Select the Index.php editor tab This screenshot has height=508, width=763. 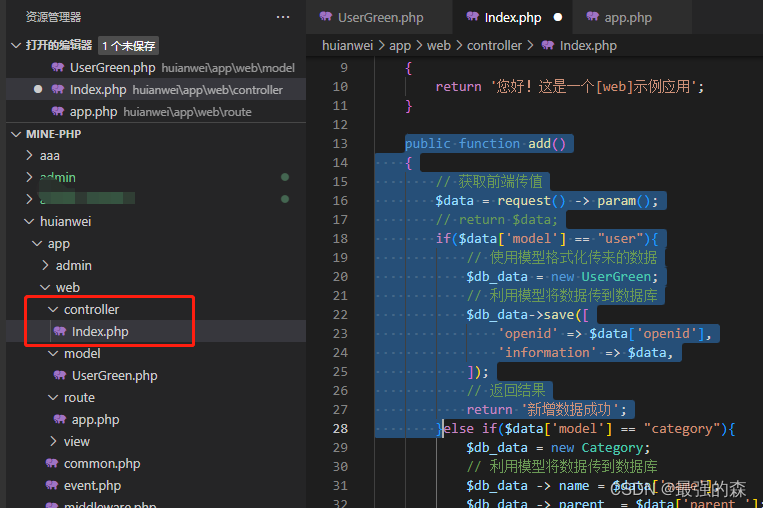[513, 18]
